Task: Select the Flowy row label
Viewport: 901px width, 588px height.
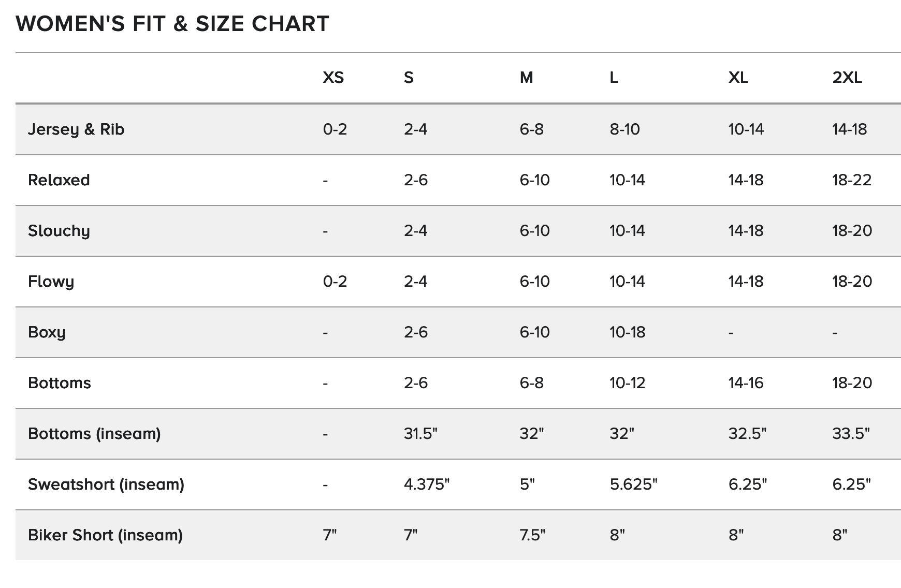Action: [51, 282]
